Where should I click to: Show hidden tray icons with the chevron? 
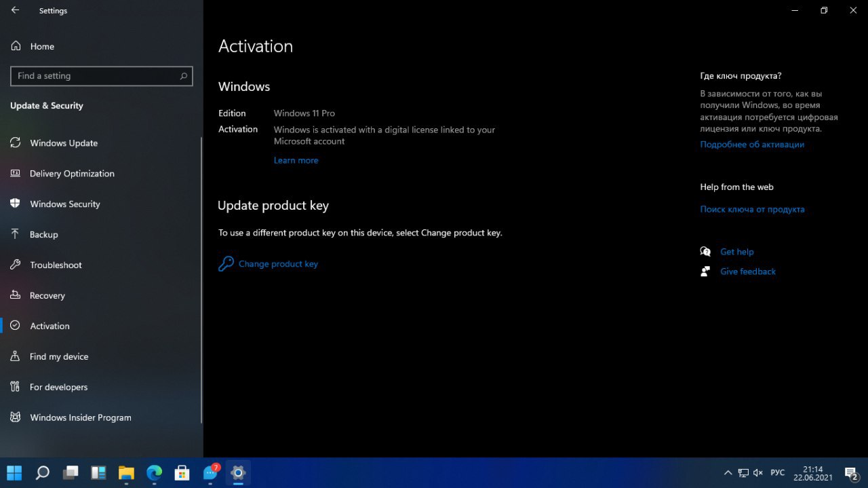[x=728, y=472]
